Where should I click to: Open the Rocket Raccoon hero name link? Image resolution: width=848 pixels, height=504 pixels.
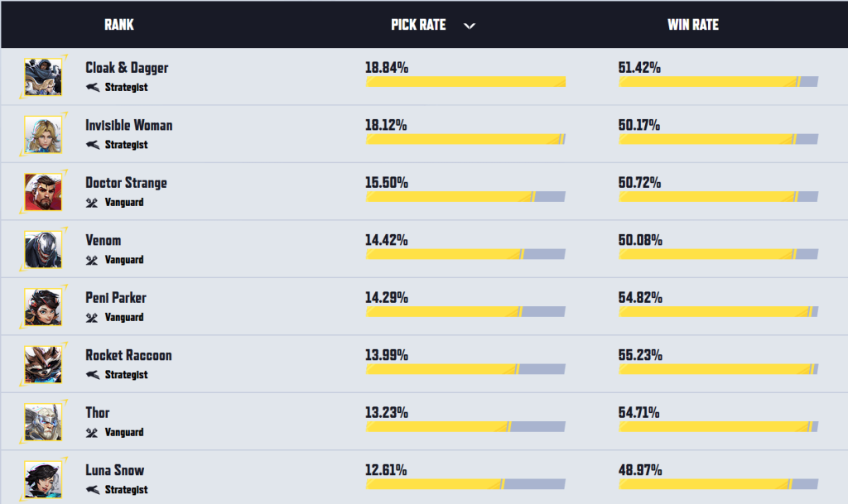(128, 355)
